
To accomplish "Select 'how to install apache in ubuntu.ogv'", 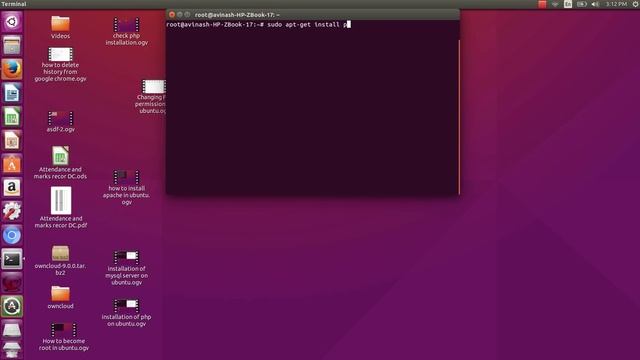I will [x=127, y=188].
